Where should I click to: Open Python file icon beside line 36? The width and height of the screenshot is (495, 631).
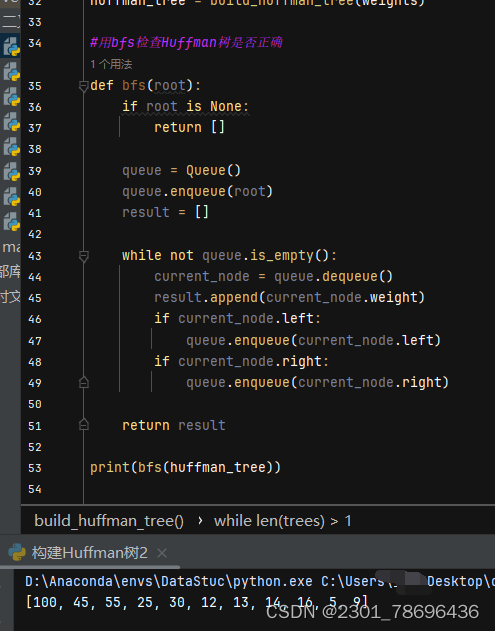point(11,97)
